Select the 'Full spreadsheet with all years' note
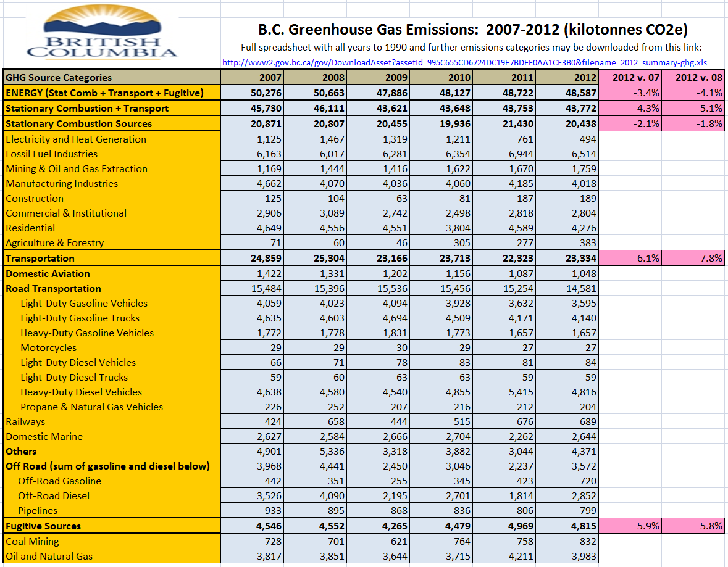The image size is (728, 567). [x=471, y=48]
